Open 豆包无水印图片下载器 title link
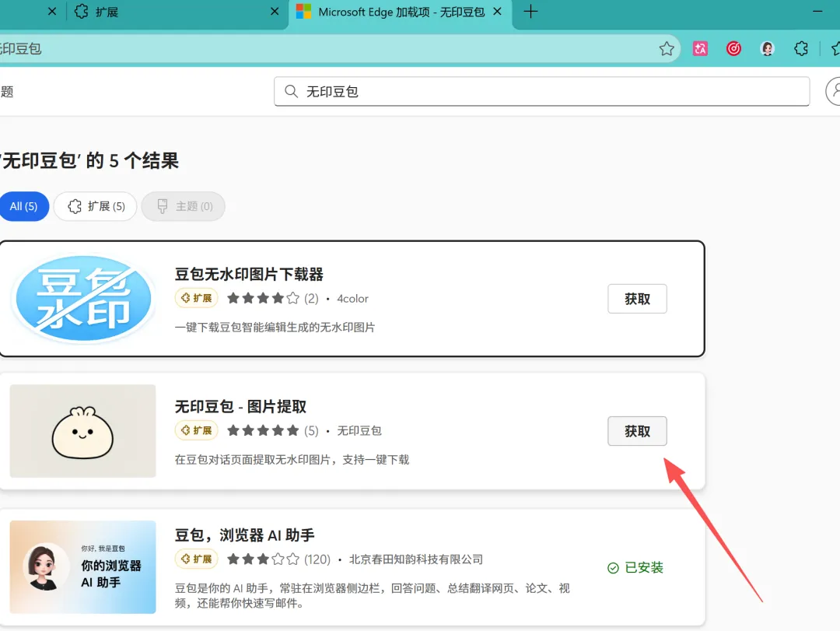 pyautogui.click(x=249, y=275)
